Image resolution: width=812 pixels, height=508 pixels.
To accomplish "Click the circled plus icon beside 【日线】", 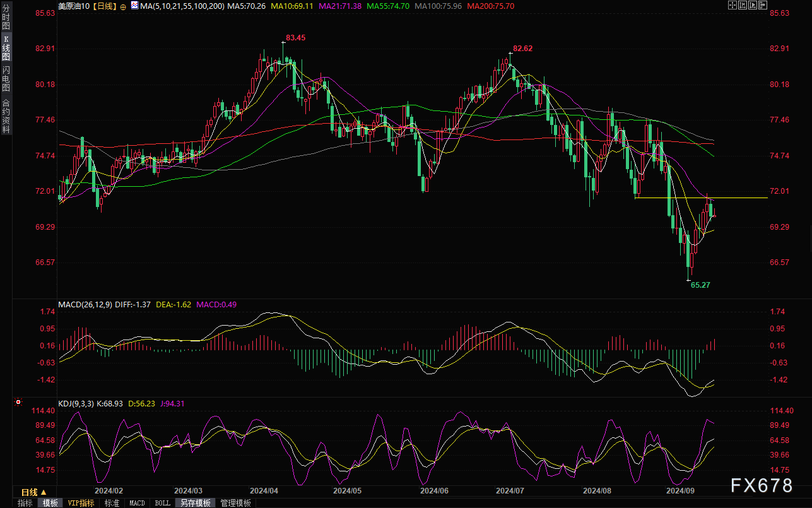I will 122,6.
